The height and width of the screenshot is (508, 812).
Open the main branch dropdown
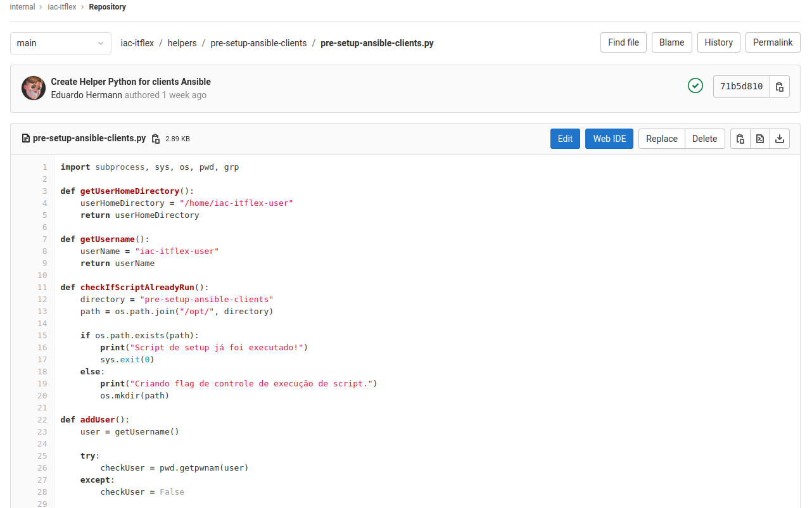point(61,43)
